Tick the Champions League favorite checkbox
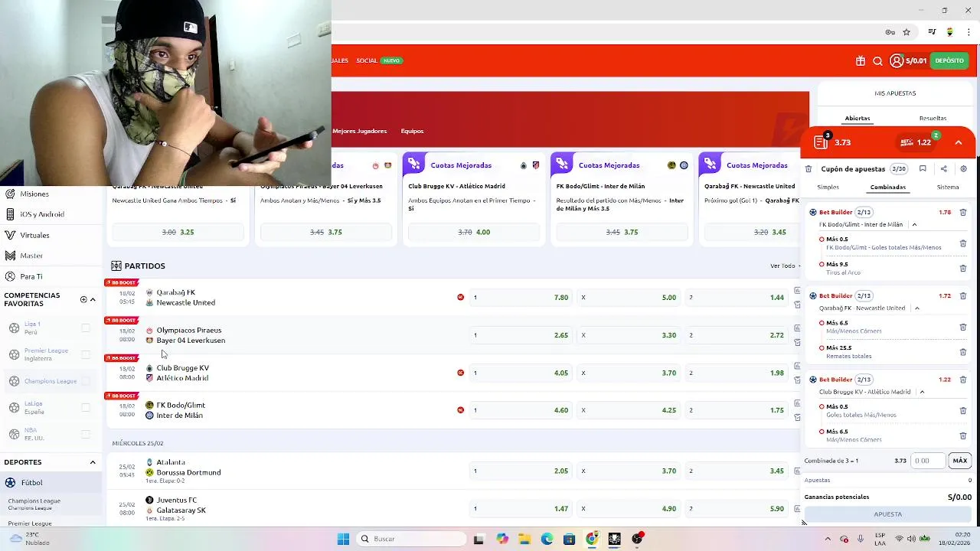Screen dimensions: 980x551 click(86, 381)
